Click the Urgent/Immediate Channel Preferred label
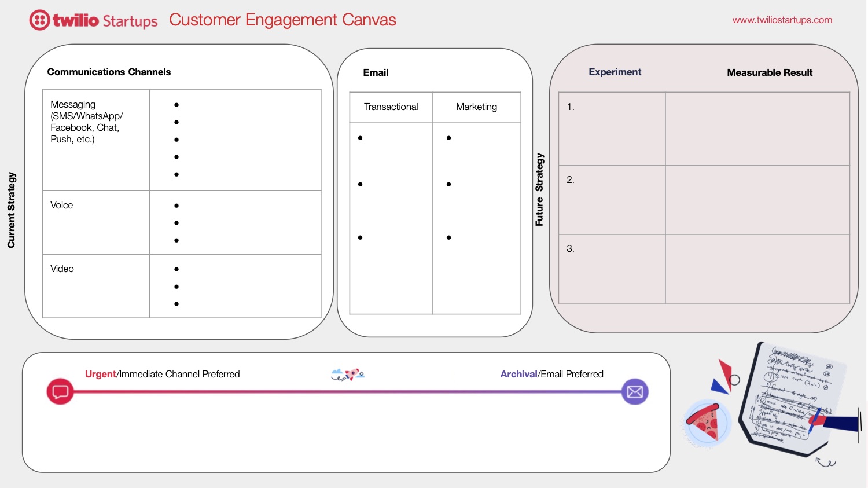Viewport: 868px width, 488px height. 162,374
